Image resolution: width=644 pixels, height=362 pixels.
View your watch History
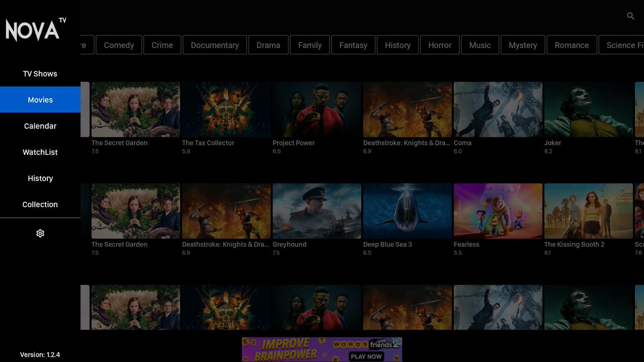pos(40,178)
